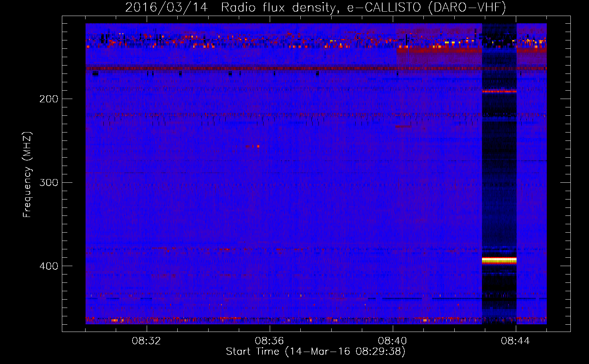Click the '08:44' time axis label
Viewport: 589px width, 364px height.
click(x=515, y=341)
